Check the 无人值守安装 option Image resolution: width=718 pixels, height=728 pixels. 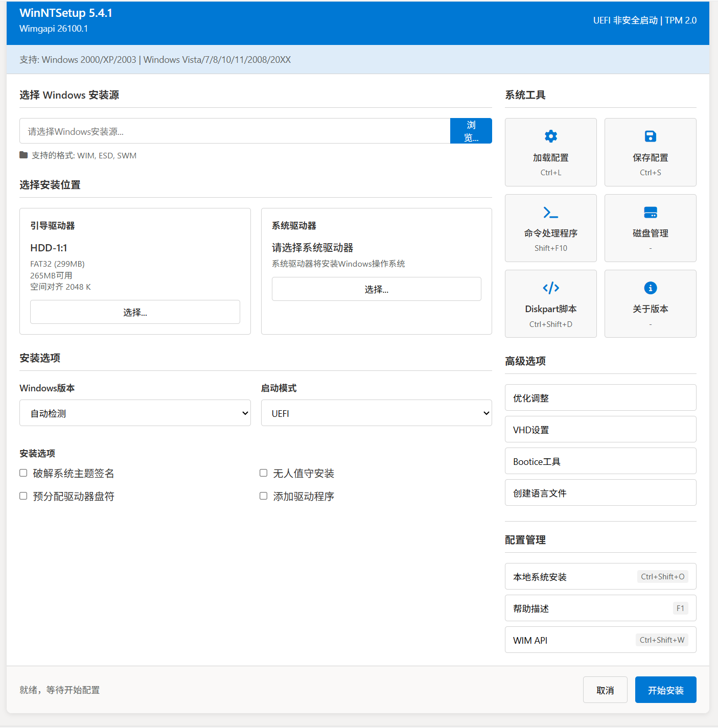[x=264, y=473]
